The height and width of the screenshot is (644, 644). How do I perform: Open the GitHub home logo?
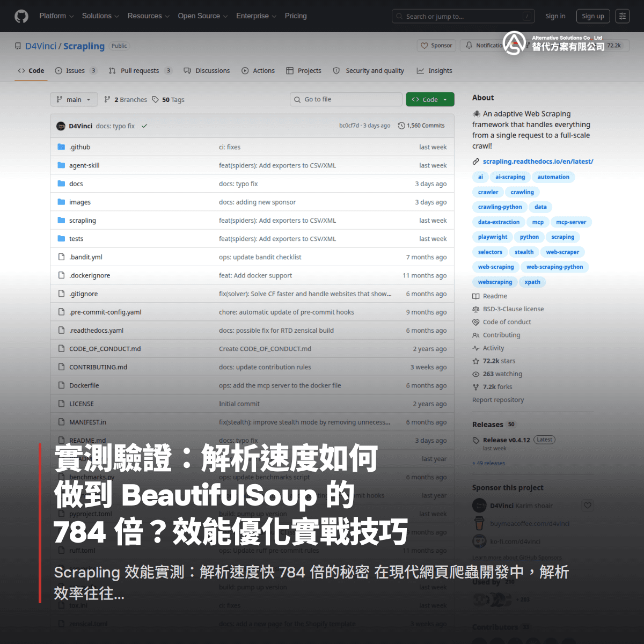tap(21, 16)
